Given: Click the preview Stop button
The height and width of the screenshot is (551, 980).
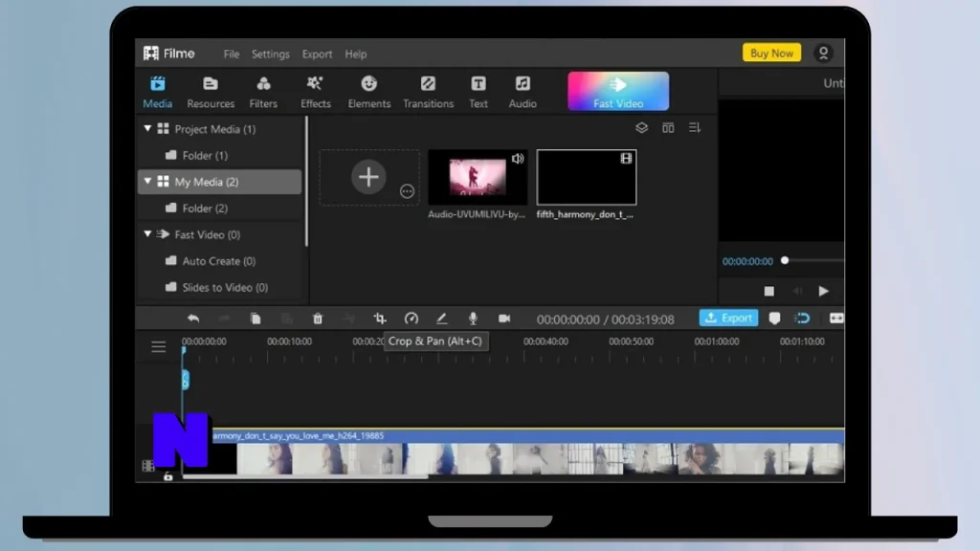Looking at the screenshot, I should point(768,291).
